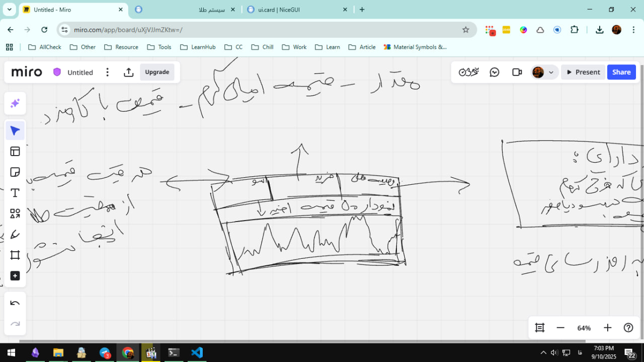Open Miro AI sparkle tool
The width and height of the screenshot is (644, 362).
pos(15,103)
